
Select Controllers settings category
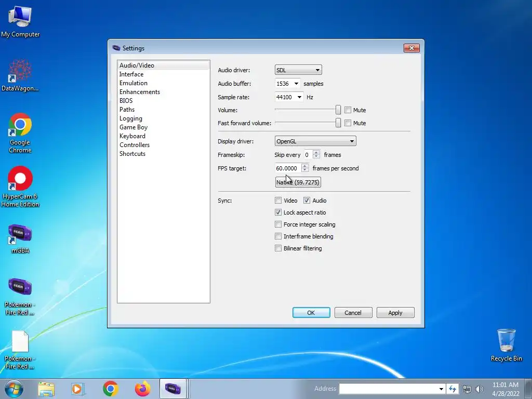[x=164, y=144]
